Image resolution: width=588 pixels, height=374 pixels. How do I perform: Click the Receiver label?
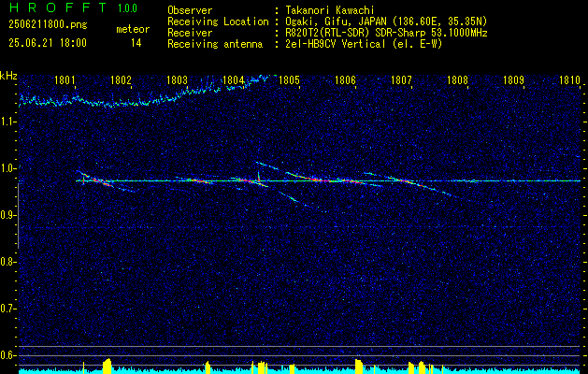(190, 33)
